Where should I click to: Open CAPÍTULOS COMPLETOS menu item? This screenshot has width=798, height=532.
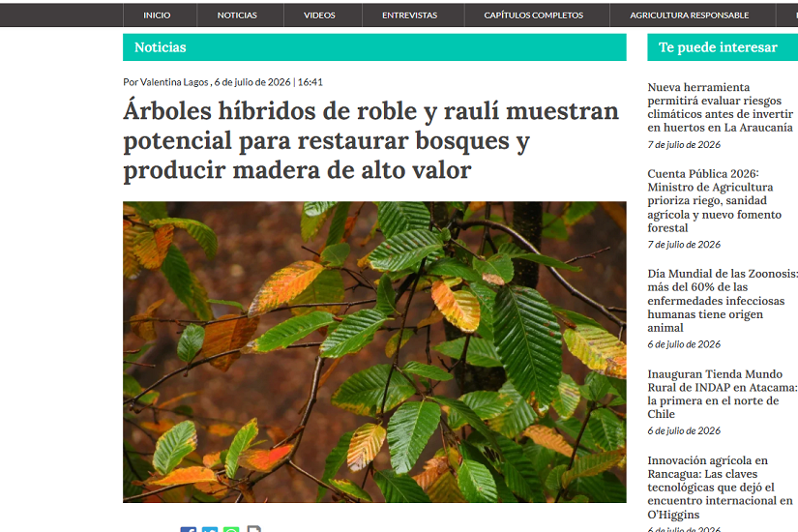[534, 15]
